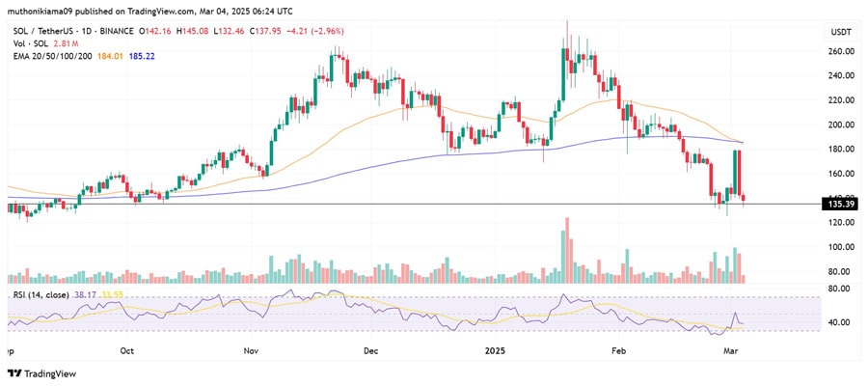
Task: Click the 260.00 price axis label
Action: (x=843, y=51)
